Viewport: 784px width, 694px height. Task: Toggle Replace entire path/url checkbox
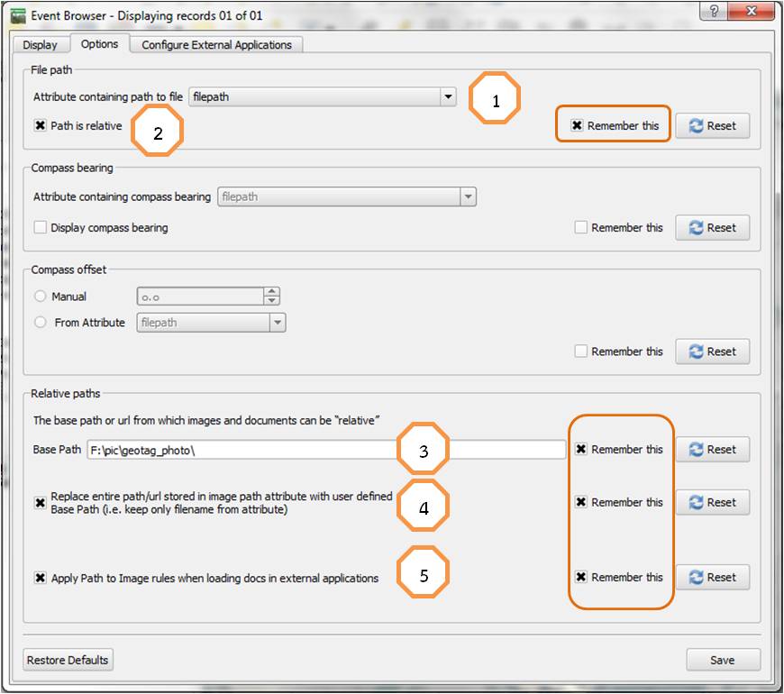click(x=40, y=503)
